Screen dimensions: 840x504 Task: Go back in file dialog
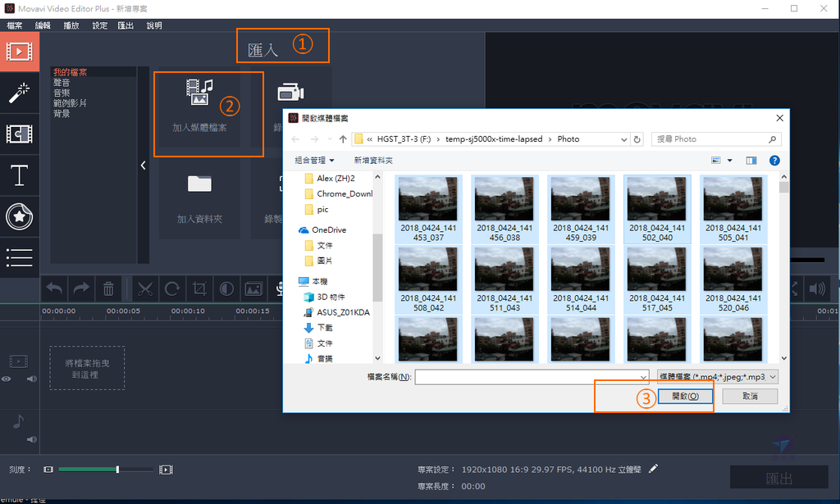(x=295, y=139)
